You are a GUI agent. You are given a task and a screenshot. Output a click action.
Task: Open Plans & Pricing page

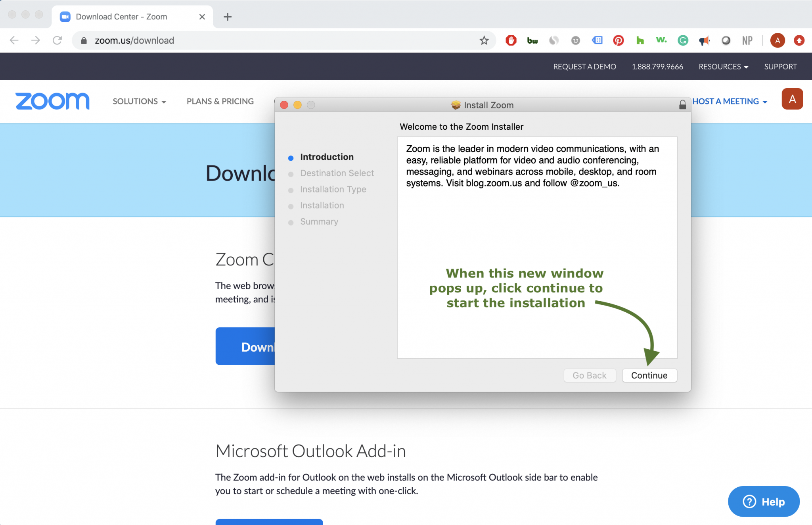click(x=220, y=101)
